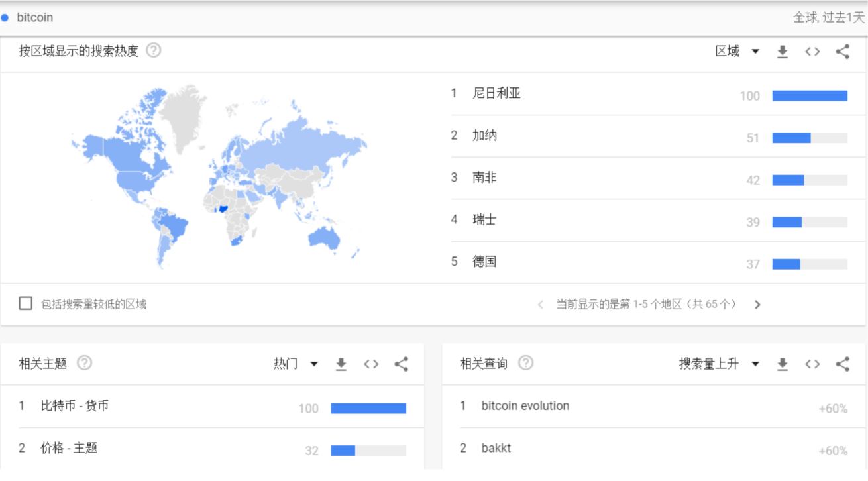868x481 pixels.
Task: Open help for 按区域显示的搜索热度
Action: tap(154, 50)
